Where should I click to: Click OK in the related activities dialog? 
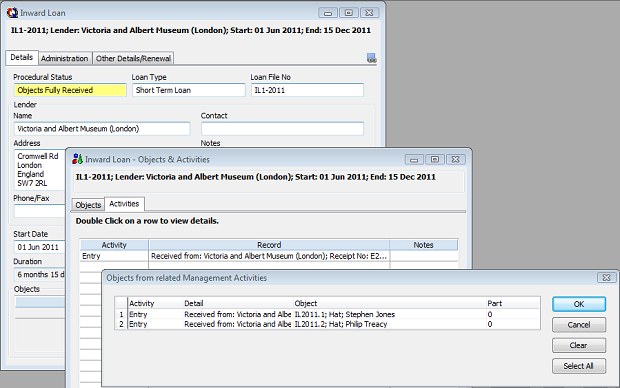(x=579, y=304)
